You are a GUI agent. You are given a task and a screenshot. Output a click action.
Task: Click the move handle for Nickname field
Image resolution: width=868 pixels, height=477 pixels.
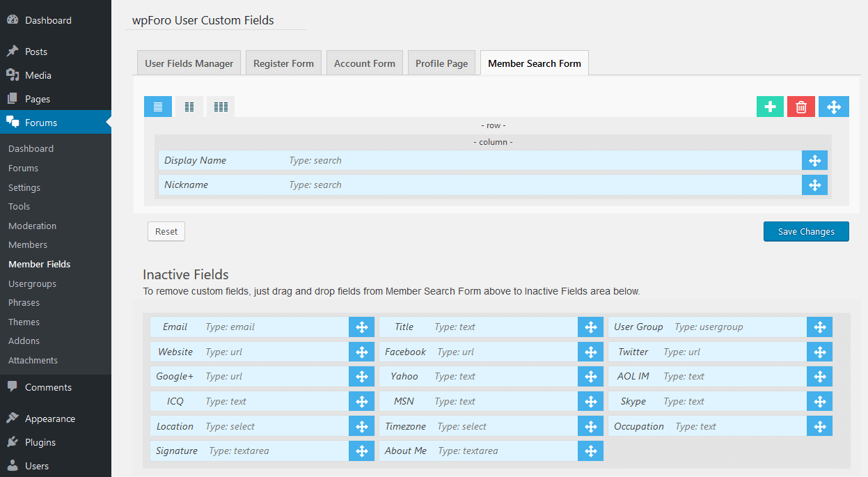click(814, 185)
